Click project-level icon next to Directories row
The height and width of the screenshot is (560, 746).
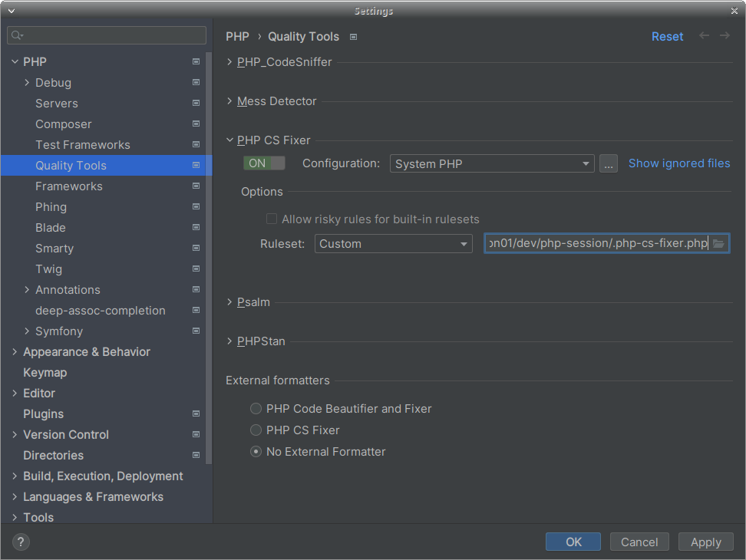point(196,455)
